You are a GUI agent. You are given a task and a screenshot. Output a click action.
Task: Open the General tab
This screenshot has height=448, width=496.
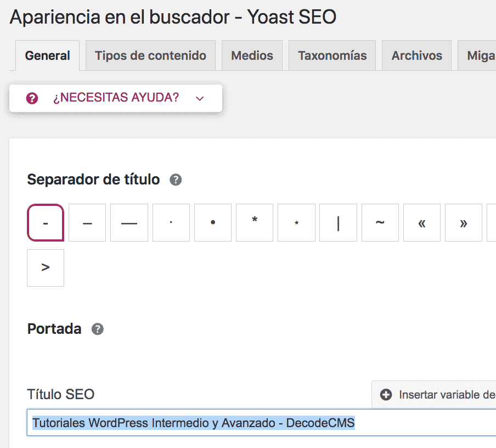point(47,55)
